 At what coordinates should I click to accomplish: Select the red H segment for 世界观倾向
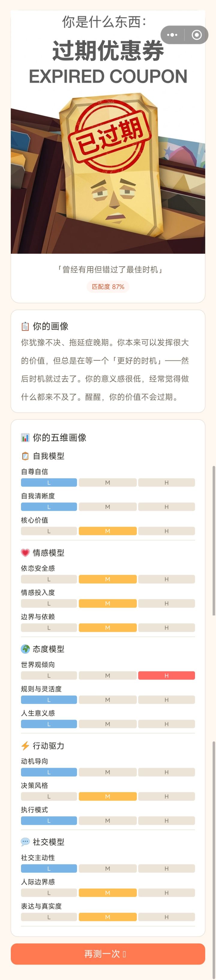pyautogui.click(x=167, y=675)
